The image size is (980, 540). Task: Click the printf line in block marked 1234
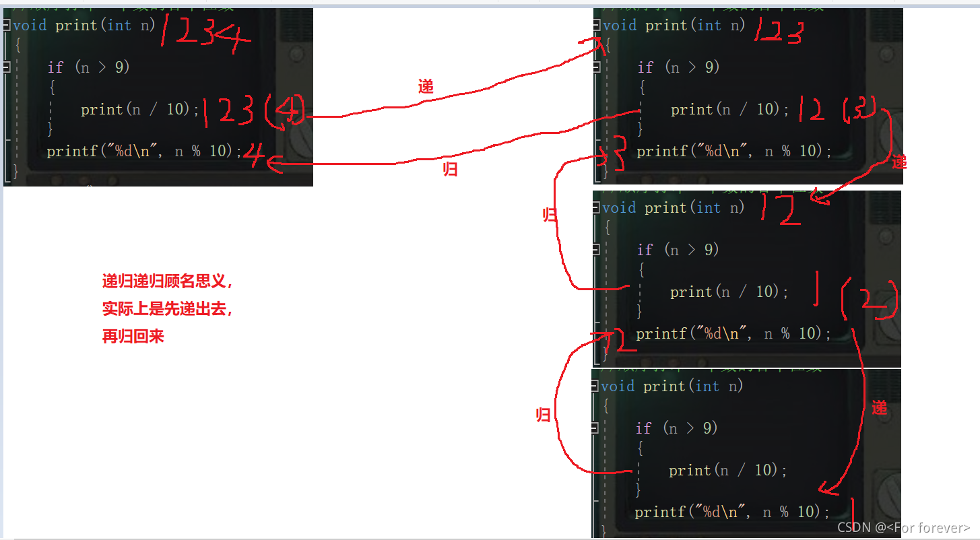click(x=144, y=151)
